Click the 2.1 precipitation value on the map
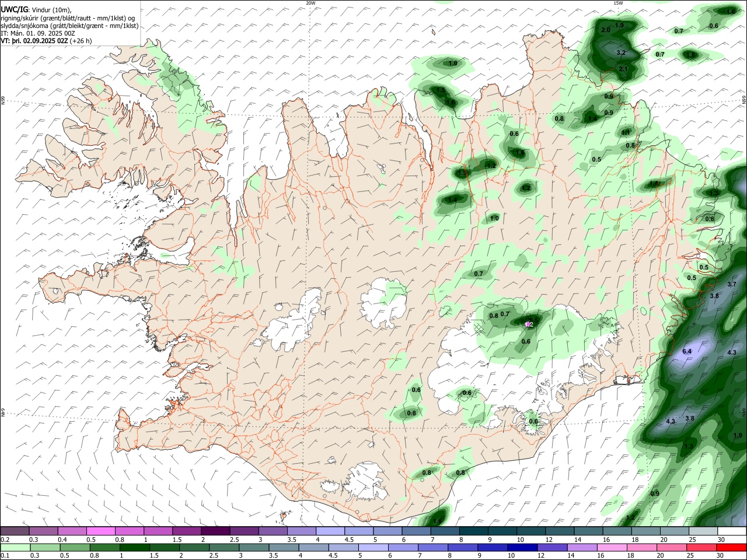Image resolution: width=747 pixels, height=560 pixels. (623, 69)
